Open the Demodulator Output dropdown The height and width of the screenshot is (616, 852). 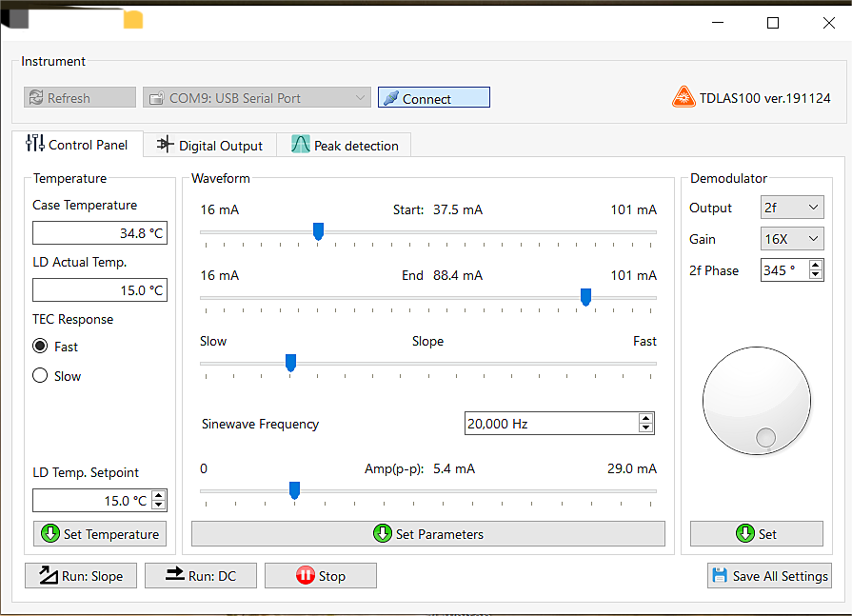[792, 208]
